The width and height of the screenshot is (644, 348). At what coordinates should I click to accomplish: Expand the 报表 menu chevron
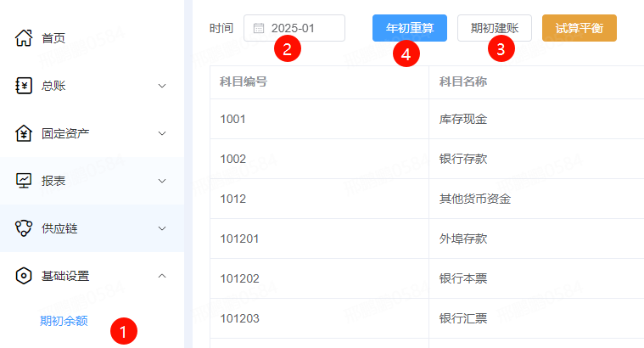162,181
